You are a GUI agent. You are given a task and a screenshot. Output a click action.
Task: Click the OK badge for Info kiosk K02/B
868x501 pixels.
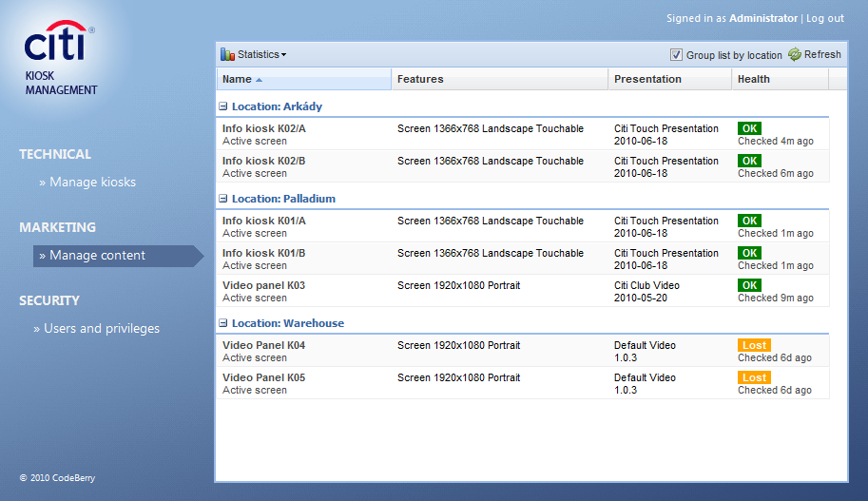(x=749, y=161)
